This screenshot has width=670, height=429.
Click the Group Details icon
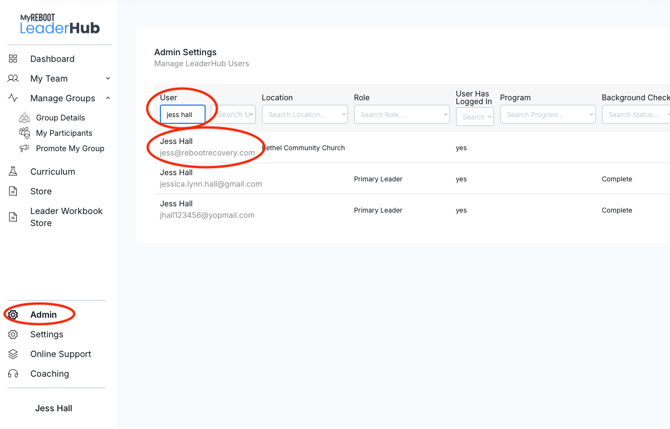pyautogui.click(x=25, y=117)
